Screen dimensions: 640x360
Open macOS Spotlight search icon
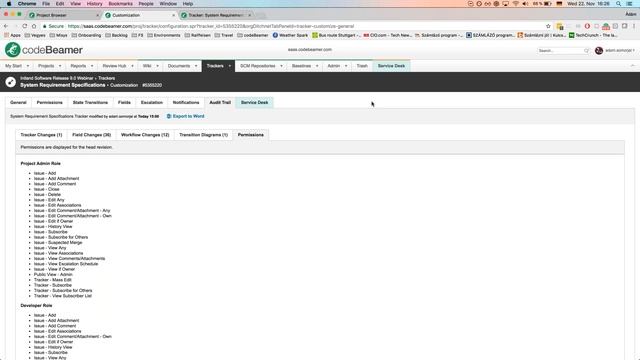coord(618,4)
